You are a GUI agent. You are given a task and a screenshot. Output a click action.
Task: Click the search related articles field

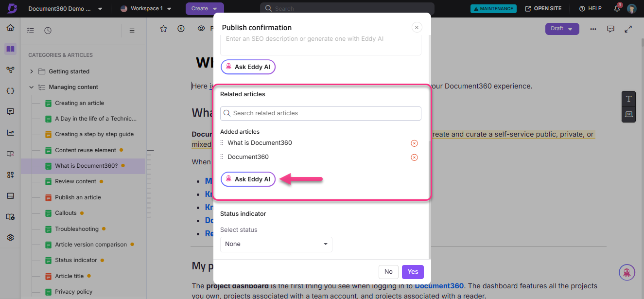320,113
